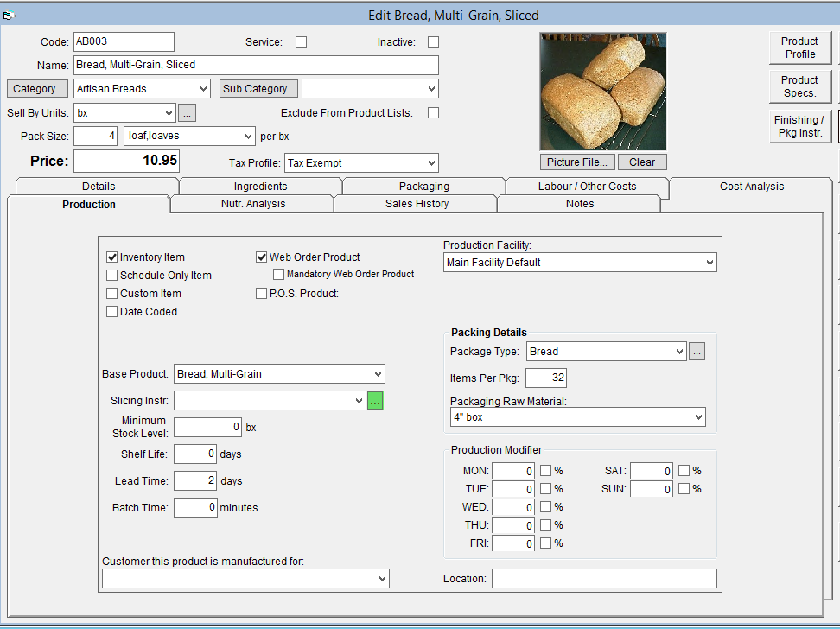Open the Labour / Other Costs tab
This screenshot has width=840, height=629.
click(587, 187)
